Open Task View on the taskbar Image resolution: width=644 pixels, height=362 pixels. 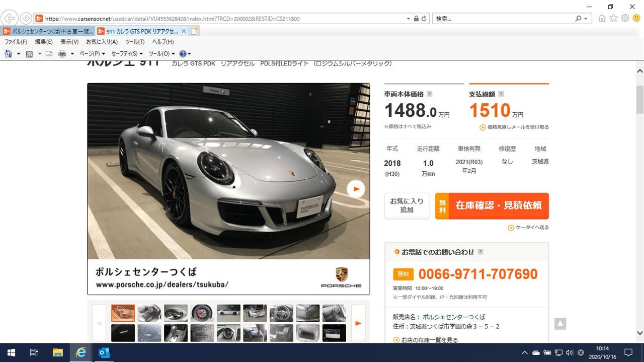(34, 352)
